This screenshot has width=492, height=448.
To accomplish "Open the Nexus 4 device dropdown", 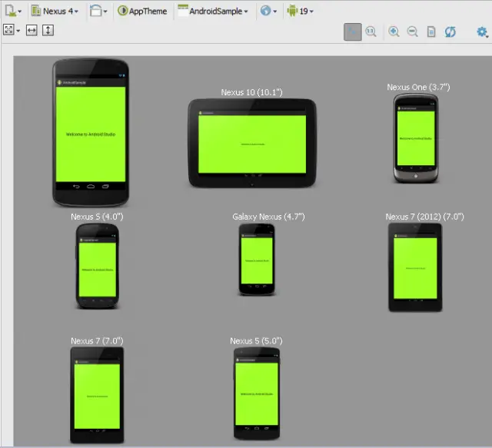I will pyautogui.click(x=55, y=12).
